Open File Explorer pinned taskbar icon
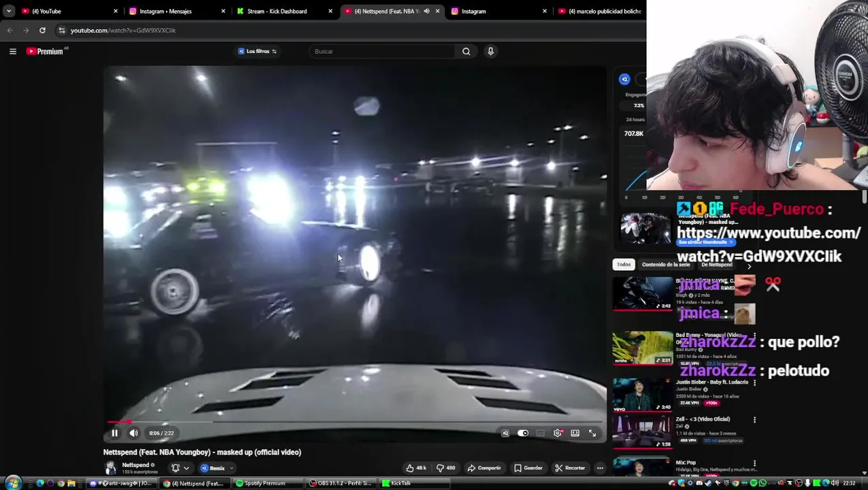 pyautogui.click(x=71, y=483)
